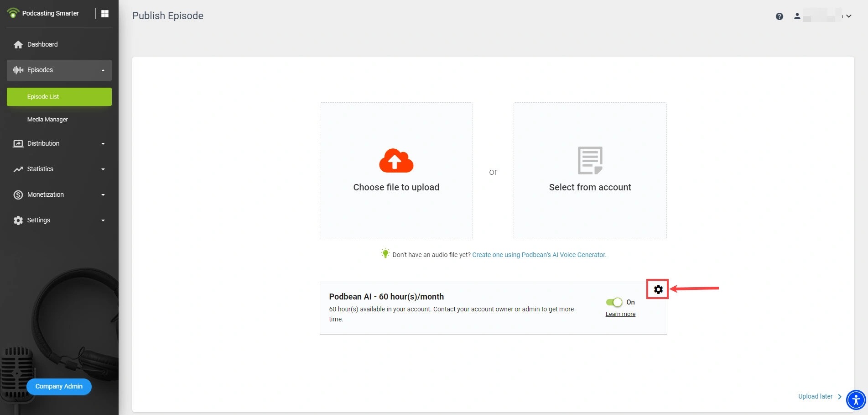Viewport: 868px width, 415px height.
Task: Click the Podbean AI - 60 hour(s)/month heading
Action: coord(386,297)
